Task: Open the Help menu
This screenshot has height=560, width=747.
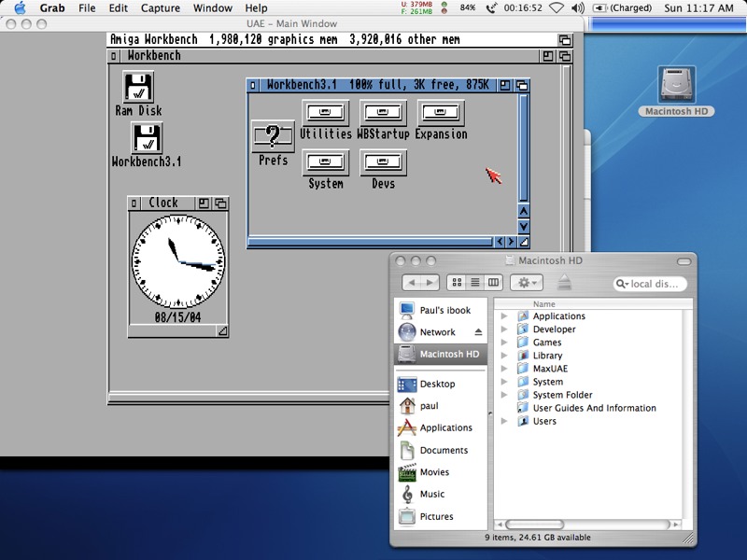Action: 256,8
